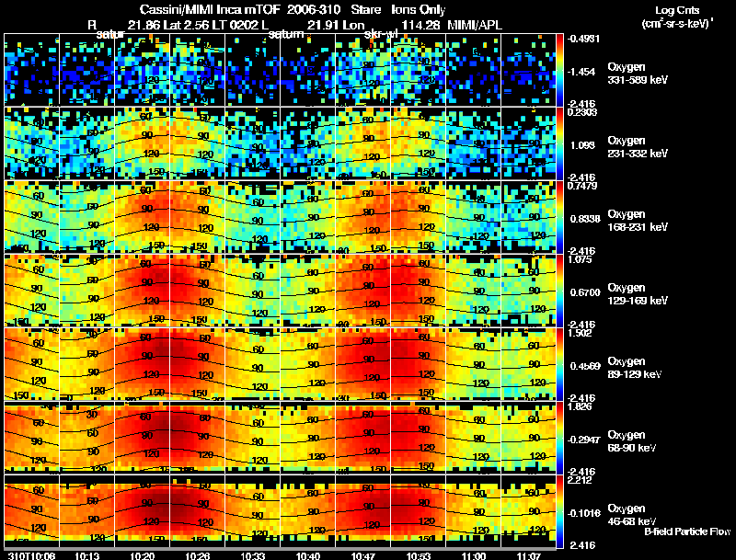This screenshot has width=736, height=560.
Task: Click the 'Oxygen 331-589 keV' label
Action: point(638,74)
